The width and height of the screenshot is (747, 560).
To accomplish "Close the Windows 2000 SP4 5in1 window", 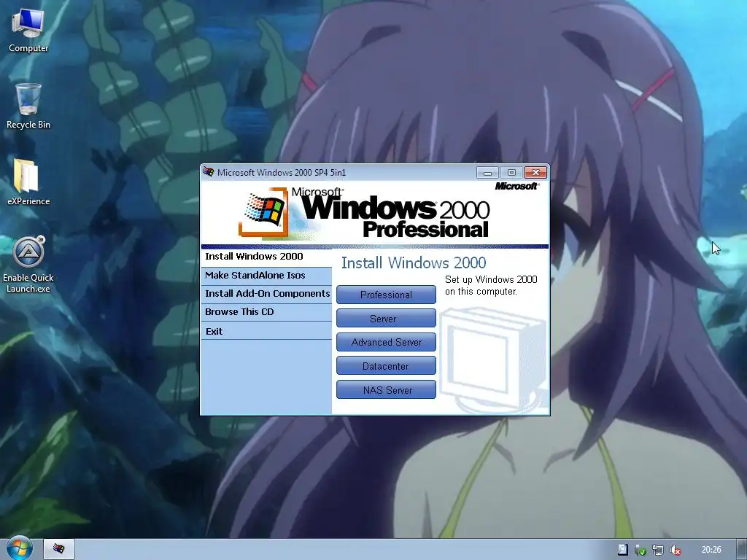I will click(x=535, y=172).
